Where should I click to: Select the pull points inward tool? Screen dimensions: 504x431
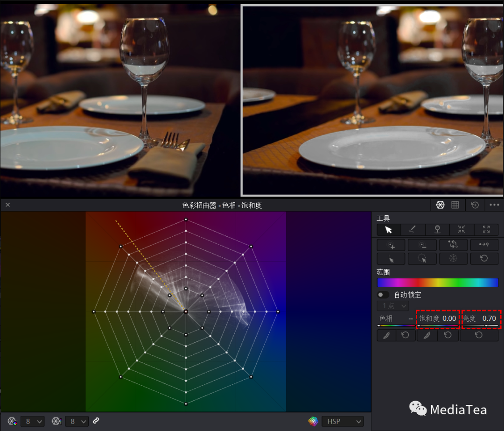click(x=462, y=230)
